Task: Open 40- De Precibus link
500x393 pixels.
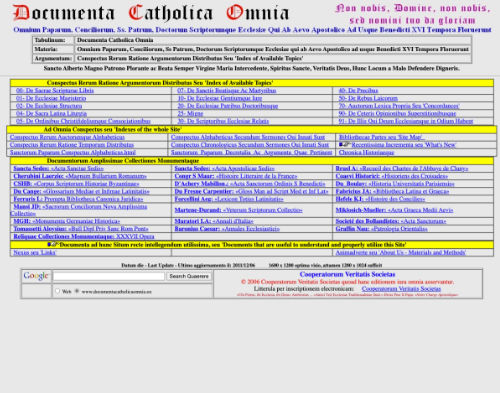Action: pos(358,90)
